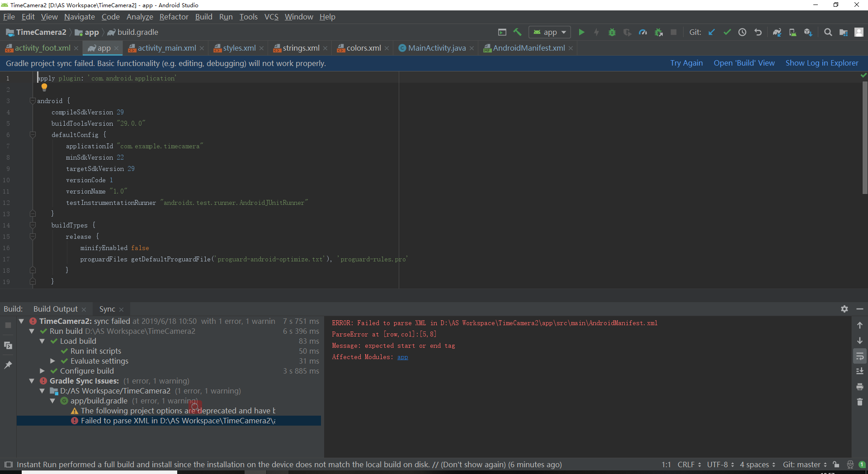This screenshot has width=868, height=474.
Task: Hide the Build panel with minimize icon
Action: 860,309
